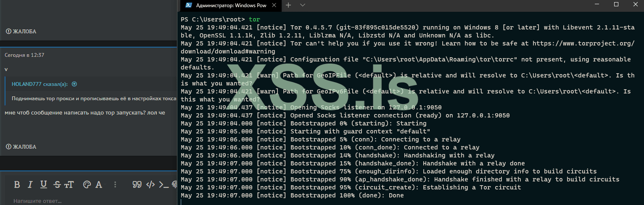Viewport: 644px width, 205px height.
Task: Insert inline code with the >_ icon
Action: [x=164, y=184]
